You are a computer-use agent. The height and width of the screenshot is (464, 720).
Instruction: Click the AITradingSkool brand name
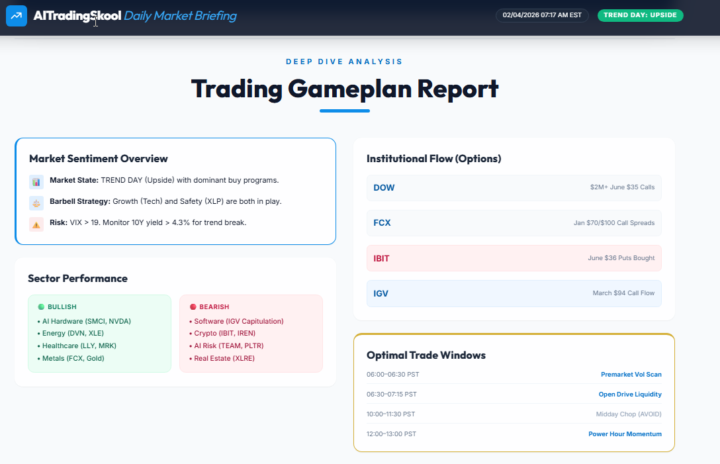[77, 16]
